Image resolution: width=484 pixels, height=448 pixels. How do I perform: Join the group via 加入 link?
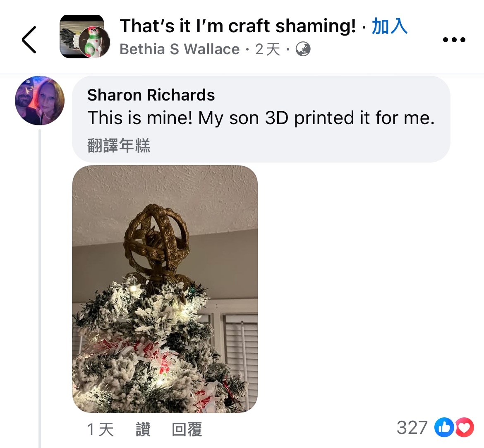(390, 26)
